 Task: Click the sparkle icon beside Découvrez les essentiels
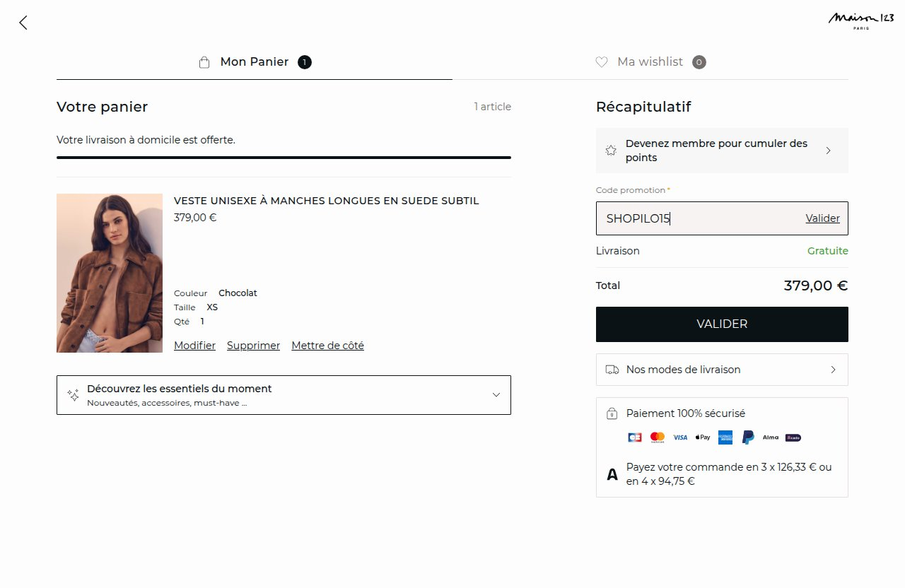[x=73, y=395]
